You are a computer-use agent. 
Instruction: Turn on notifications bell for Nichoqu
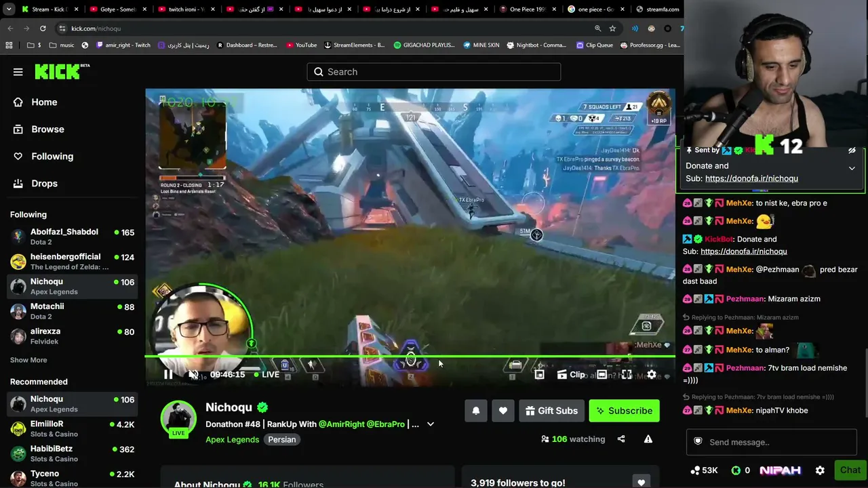click(476, 411)
